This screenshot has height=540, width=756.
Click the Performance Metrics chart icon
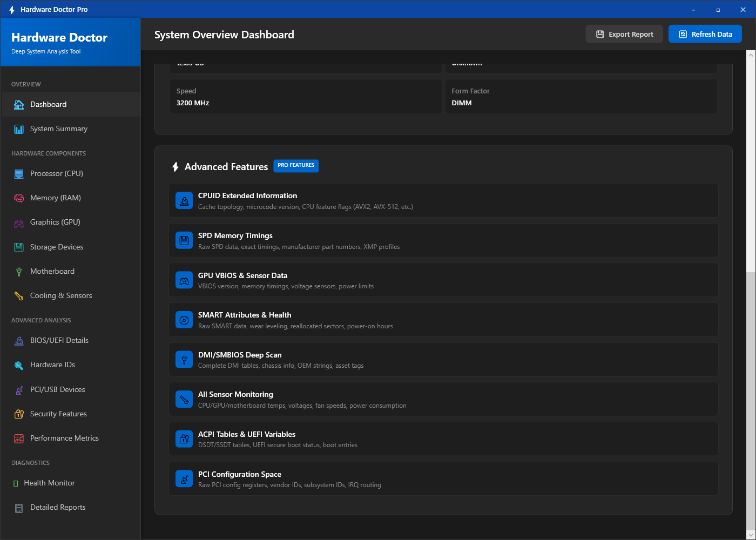[19, 438]
